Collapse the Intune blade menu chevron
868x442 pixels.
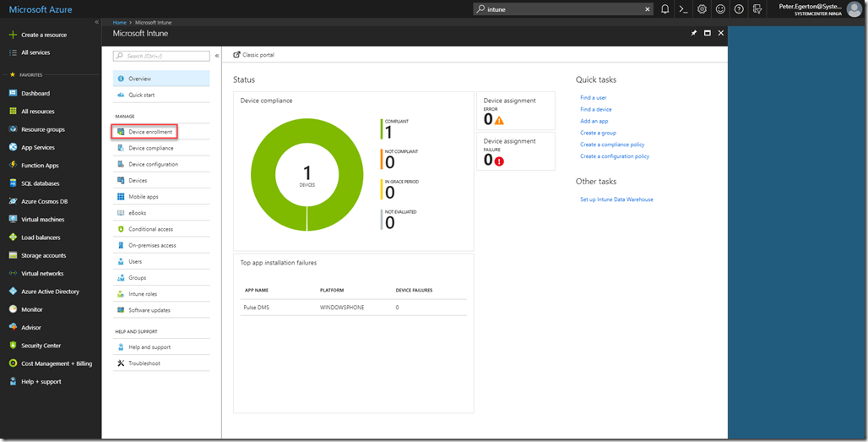(x=217, y=56)
